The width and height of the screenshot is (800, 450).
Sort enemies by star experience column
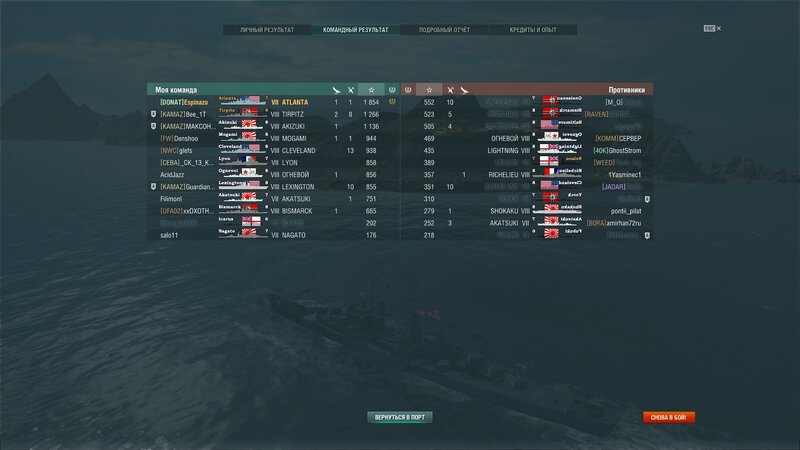pos(429,90)
